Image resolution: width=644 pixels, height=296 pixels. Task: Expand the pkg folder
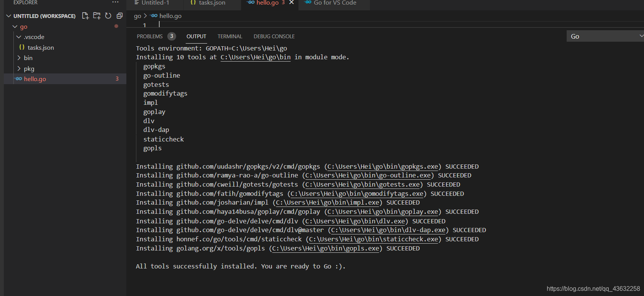click(x=19, y=68)
